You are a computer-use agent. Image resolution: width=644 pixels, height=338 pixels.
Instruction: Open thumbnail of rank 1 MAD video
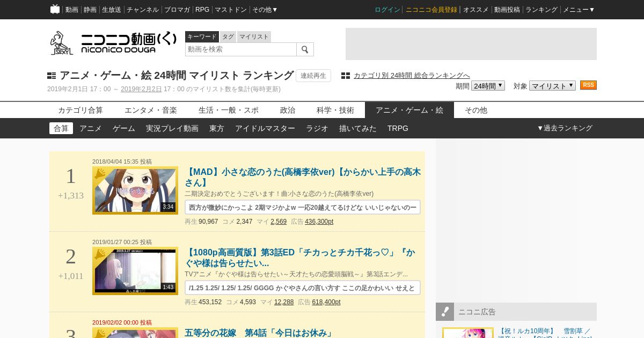[x=135, y=190]
